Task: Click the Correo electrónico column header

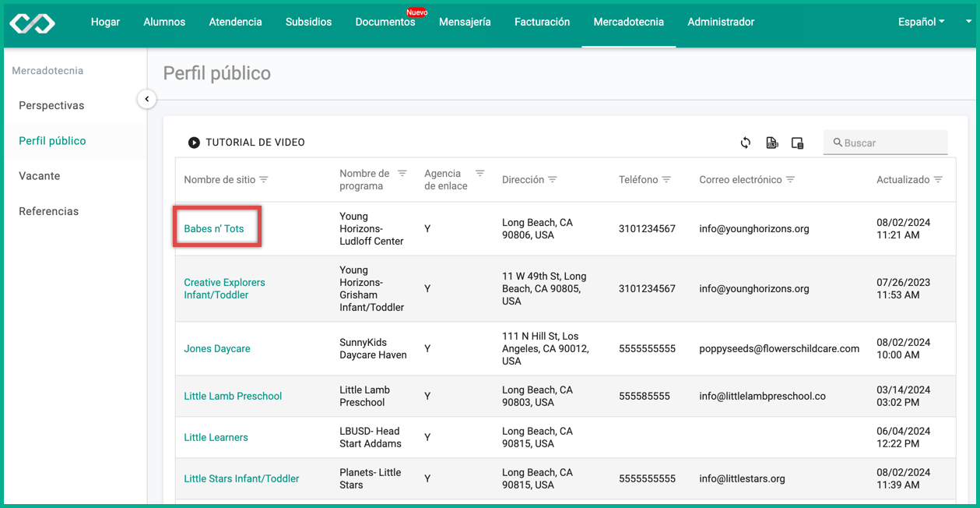Action: tap(740, 180)
